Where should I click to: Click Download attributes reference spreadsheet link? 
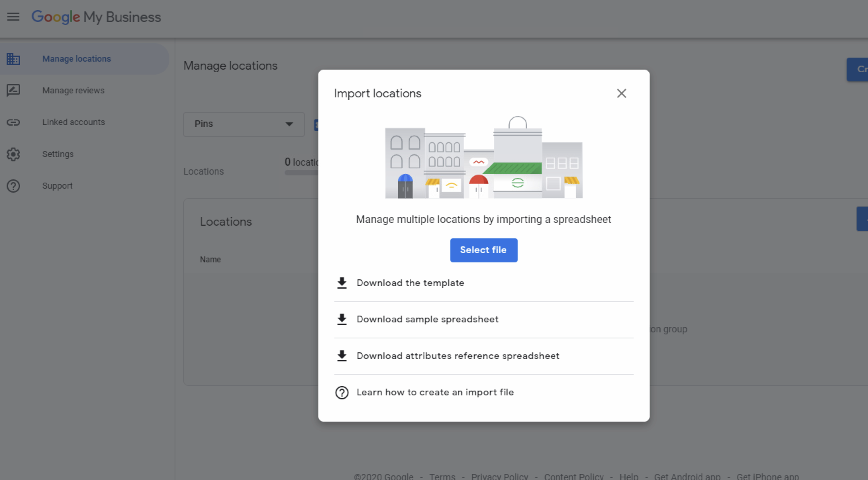click(x=458, y=356)
